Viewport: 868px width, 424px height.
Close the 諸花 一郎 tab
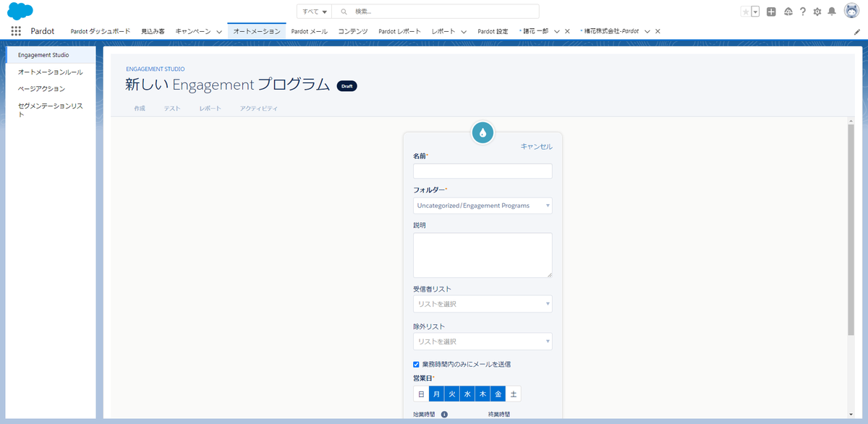(567, 31)
